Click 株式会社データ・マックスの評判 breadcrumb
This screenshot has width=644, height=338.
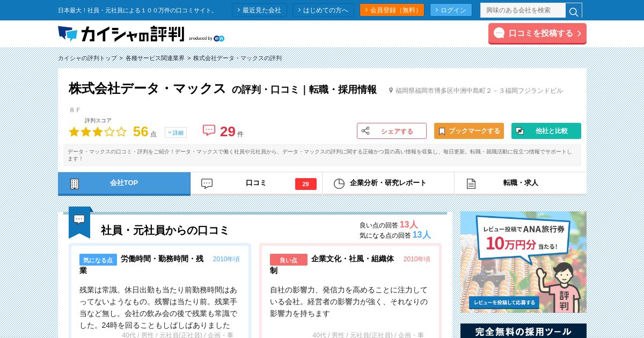[237, 58]
